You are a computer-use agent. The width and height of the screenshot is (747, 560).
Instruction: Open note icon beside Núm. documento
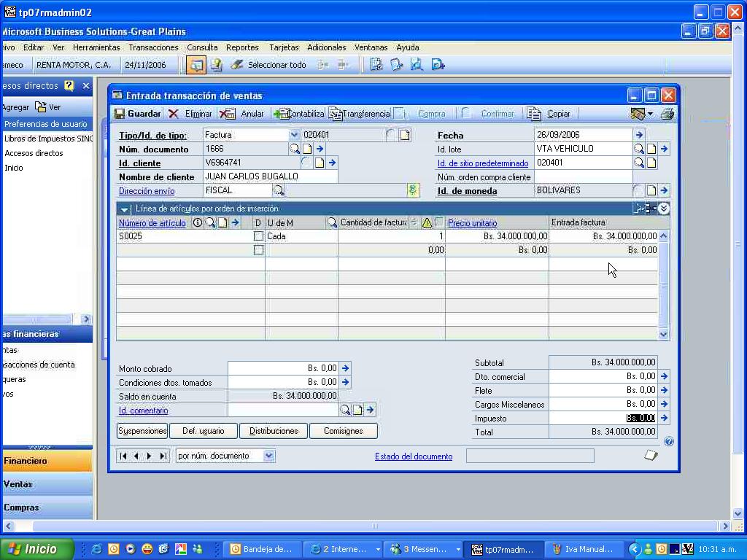tap(307, 149)
